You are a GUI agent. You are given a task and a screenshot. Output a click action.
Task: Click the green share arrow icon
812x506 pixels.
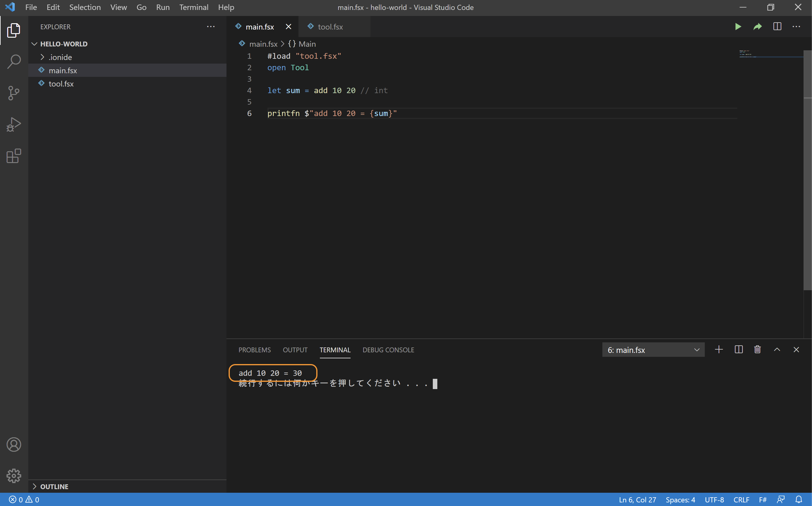point(757,27)
